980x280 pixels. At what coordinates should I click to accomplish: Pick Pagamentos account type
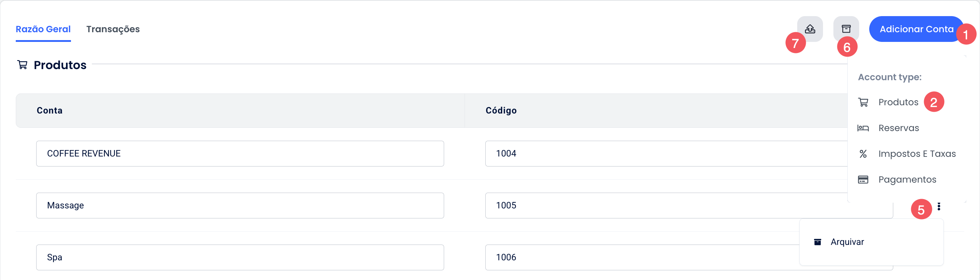click(907, 179)
